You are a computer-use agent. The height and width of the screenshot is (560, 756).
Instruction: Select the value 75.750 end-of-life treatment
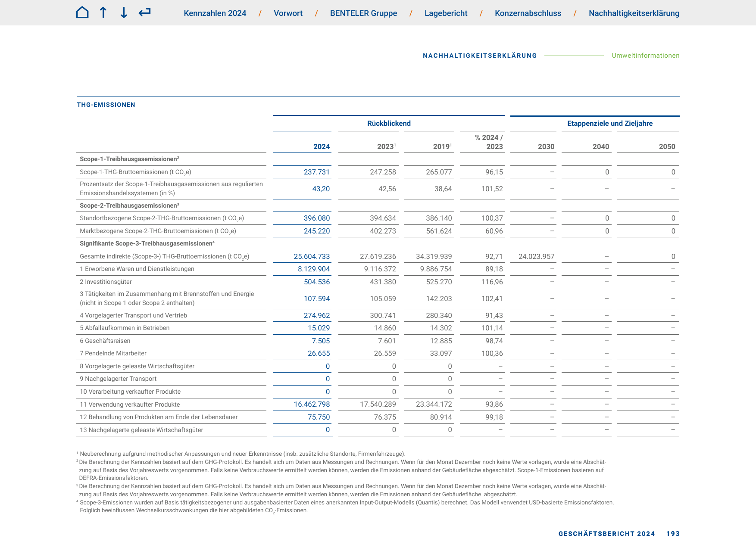319,417
